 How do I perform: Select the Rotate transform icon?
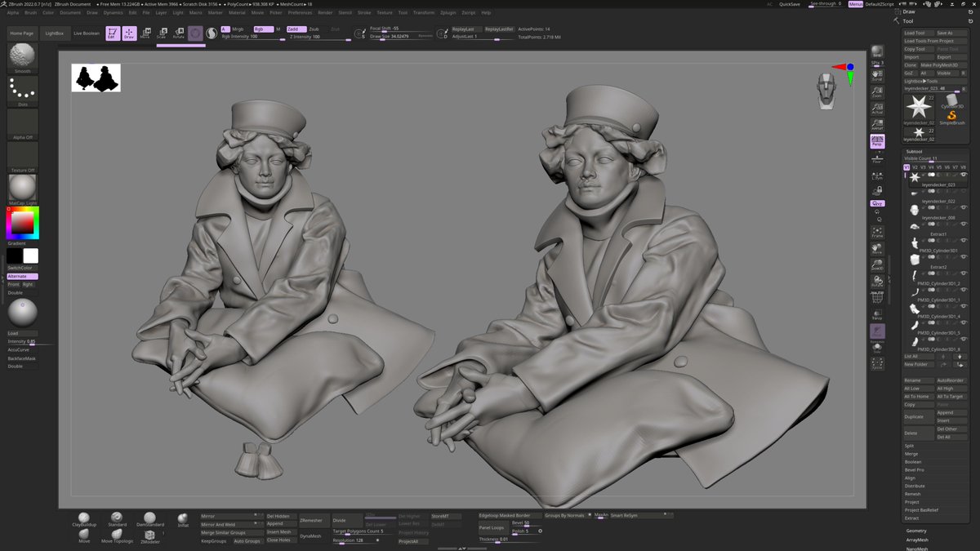pos(180,33)
